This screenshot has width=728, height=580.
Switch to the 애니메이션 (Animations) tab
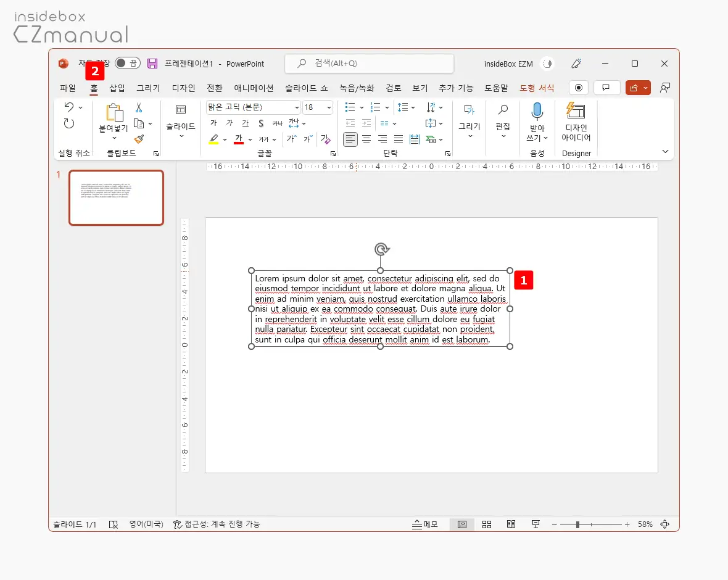point(254,88)
